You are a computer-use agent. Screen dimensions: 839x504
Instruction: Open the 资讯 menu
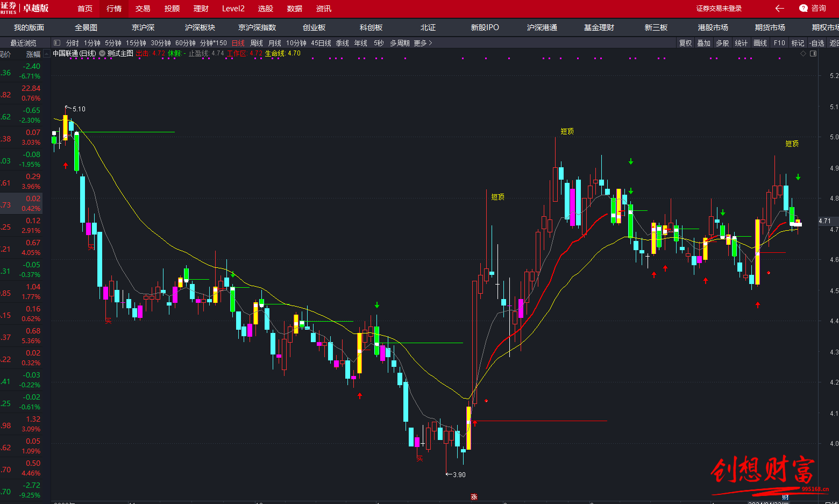pyautogui.click(x=324, y=9)
